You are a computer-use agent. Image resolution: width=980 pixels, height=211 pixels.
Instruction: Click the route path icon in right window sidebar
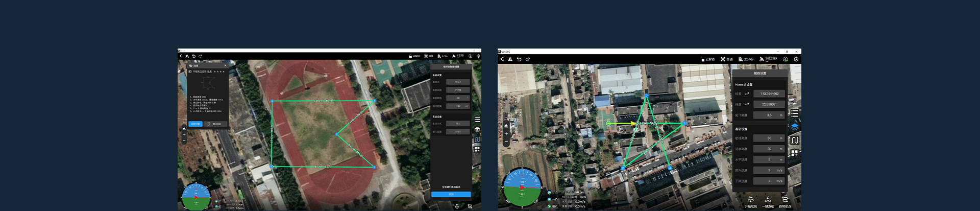[795, 140]
